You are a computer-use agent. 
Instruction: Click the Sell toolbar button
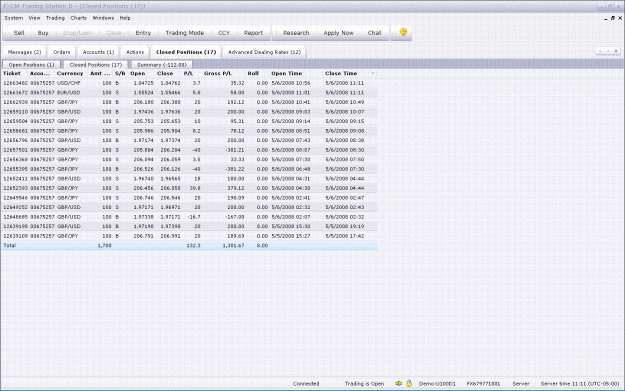coord(19,33)
